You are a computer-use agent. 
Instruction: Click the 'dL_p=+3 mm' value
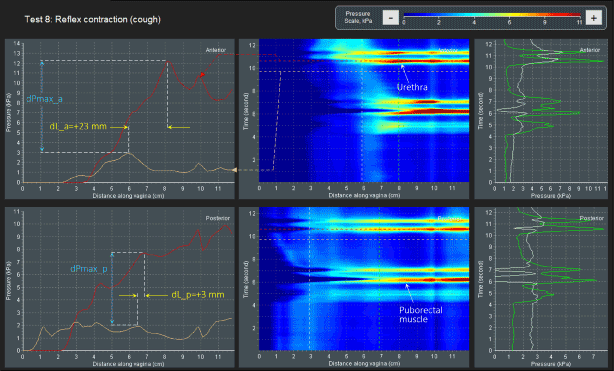pyautogui.click(x=198, y=295)
